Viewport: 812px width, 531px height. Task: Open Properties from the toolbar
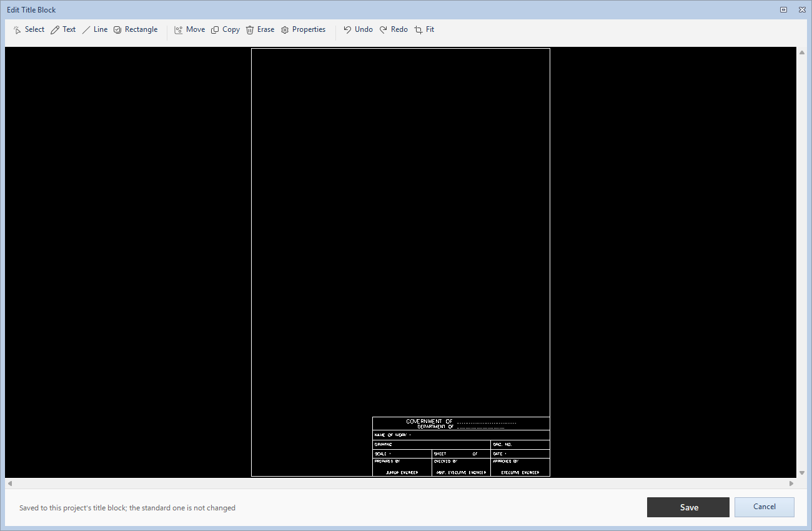(303, 29)
